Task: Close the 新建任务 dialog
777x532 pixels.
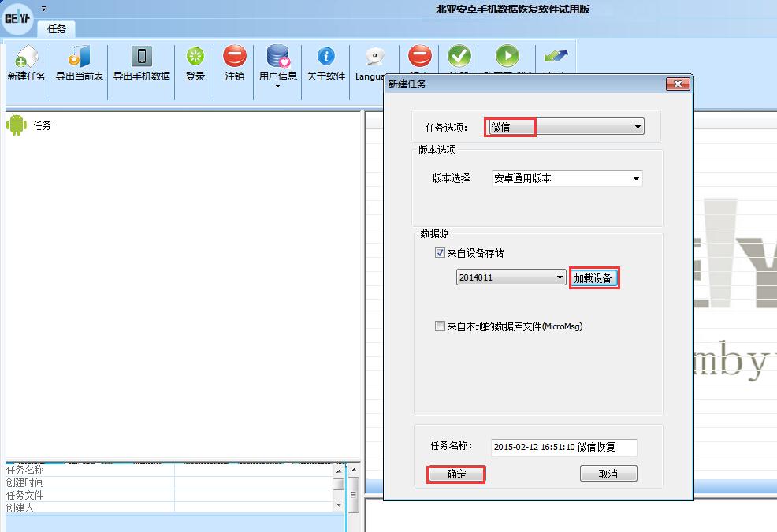Action: click(x=678, y=84)
